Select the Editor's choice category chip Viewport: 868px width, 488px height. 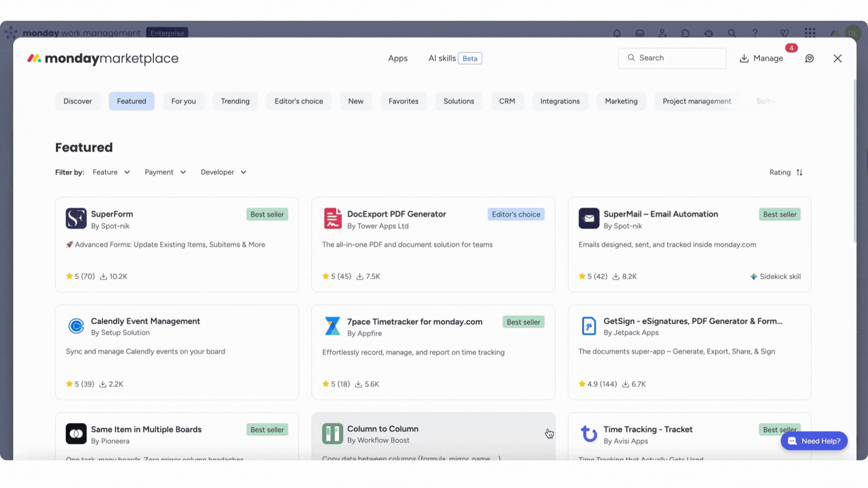click(299, 101)
